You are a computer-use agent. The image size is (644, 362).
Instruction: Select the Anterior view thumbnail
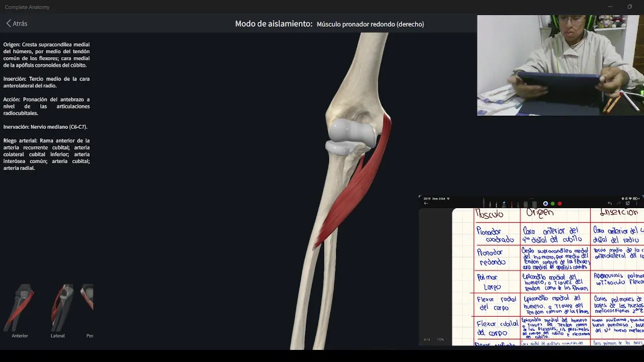(x=20, y=311)
